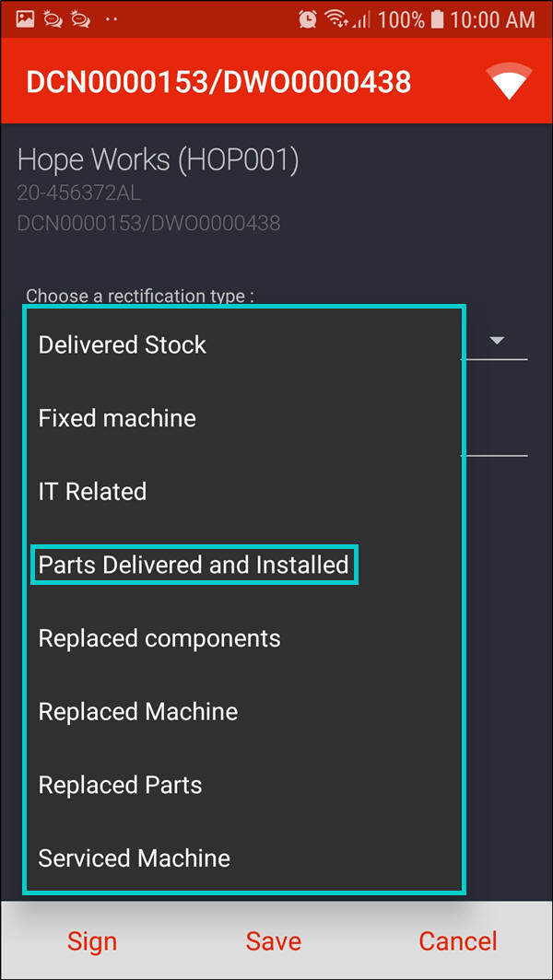The image size is (553, 980).
Task: Tap the picture notification icon in status bar
Action: point(25,18)
